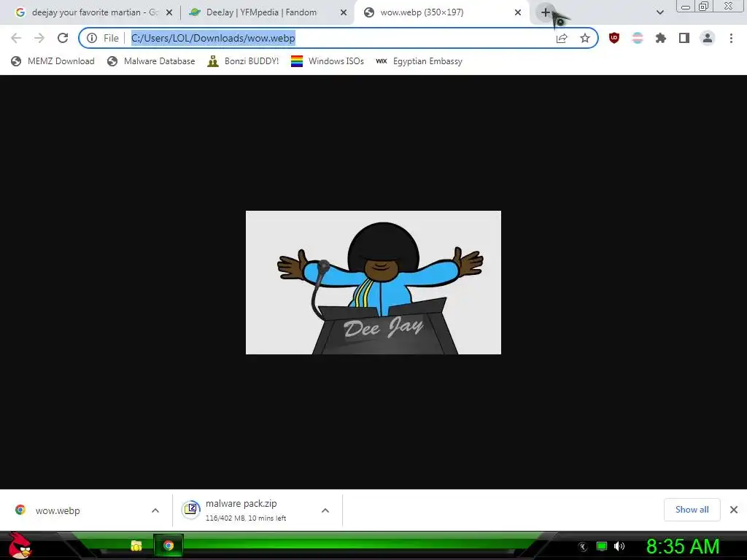Open Malware Database bookmark
The width and height of the screenshot is (747, 560).
pos(151,61)
